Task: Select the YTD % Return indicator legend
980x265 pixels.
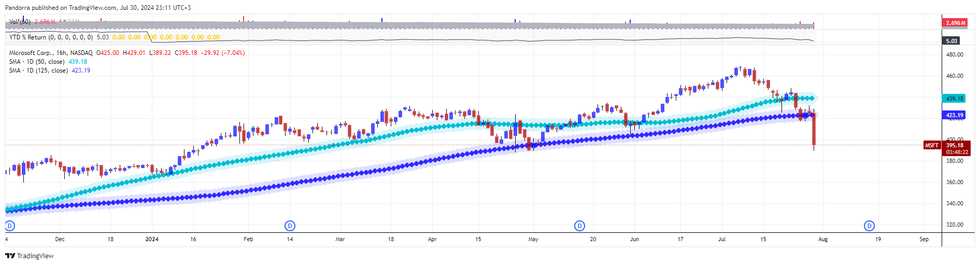Action: coord(51,37)
